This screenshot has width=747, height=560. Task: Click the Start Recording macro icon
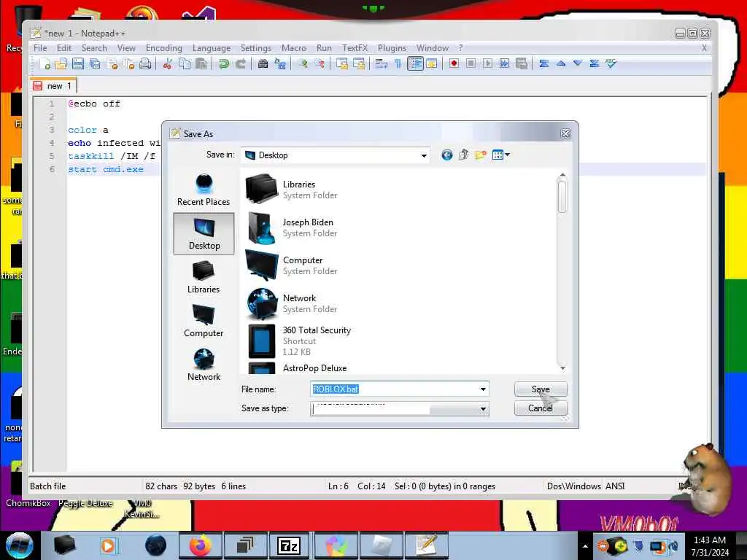454,64
